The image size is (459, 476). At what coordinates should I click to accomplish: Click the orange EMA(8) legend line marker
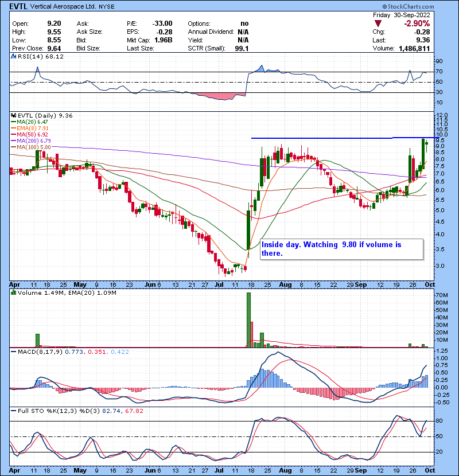pos(13,128)
